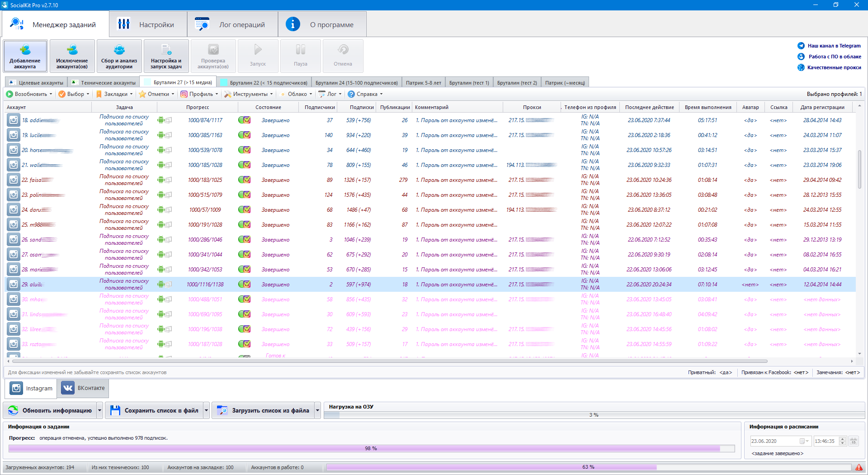
Task: Click the quality proxies globe icon
Action: (x=801, y=67)
